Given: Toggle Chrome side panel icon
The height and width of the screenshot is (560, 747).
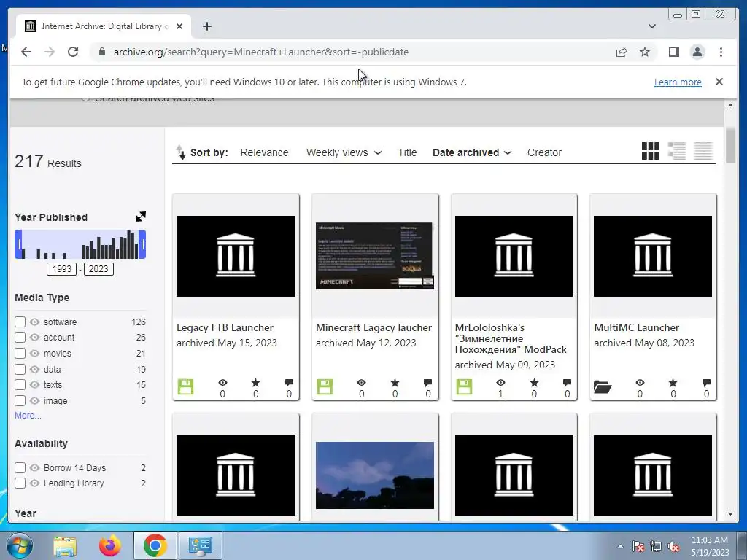Looking at the screenshot, I should click(673, 52).
